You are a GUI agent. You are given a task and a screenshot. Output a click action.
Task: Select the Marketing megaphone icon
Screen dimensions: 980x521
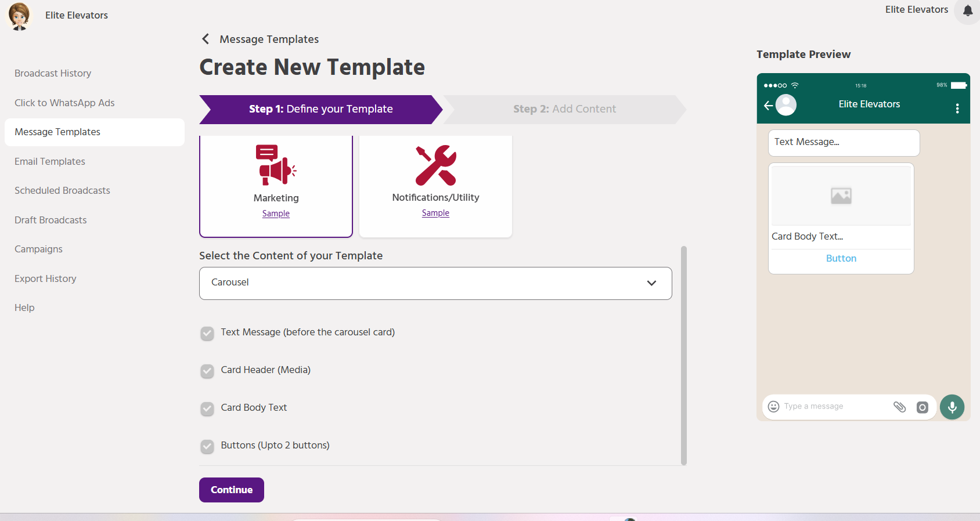[276, 165]
